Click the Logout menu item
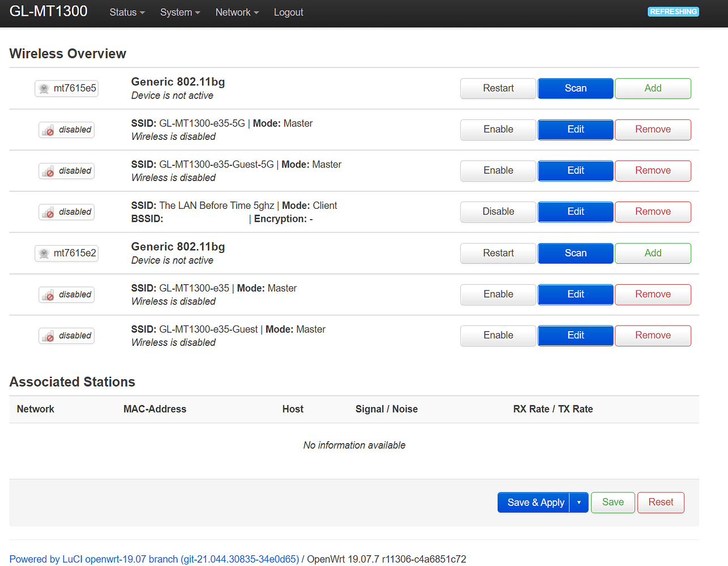The image size is (728, 566). pyautogui.click(x=288, y=12)
